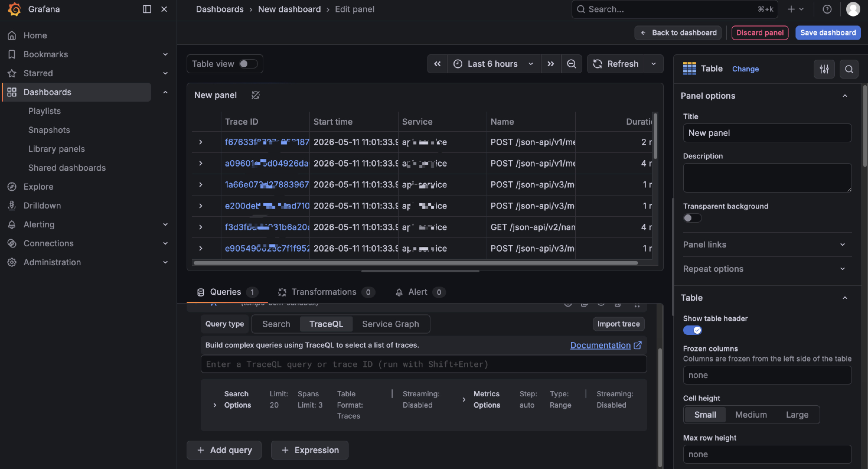Screen dimensions: 868x469
Task: Click Discard panel button
Action: [x=759, y=33]
